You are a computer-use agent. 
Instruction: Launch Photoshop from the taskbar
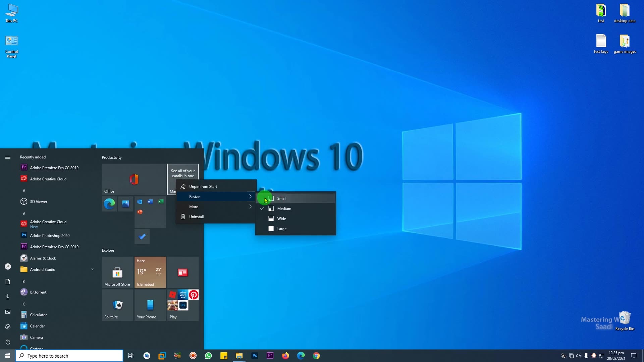click(x=255, y=355)
